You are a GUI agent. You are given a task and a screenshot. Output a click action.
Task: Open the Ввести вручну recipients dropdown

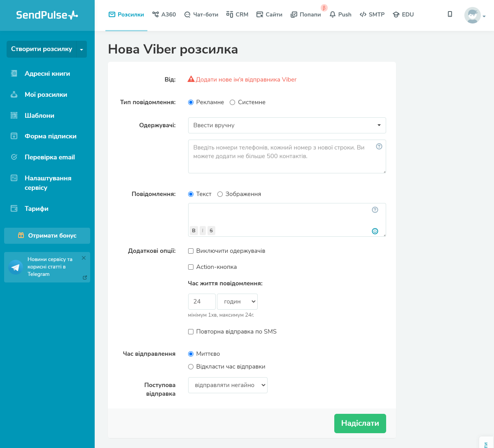tap(287, 125)
